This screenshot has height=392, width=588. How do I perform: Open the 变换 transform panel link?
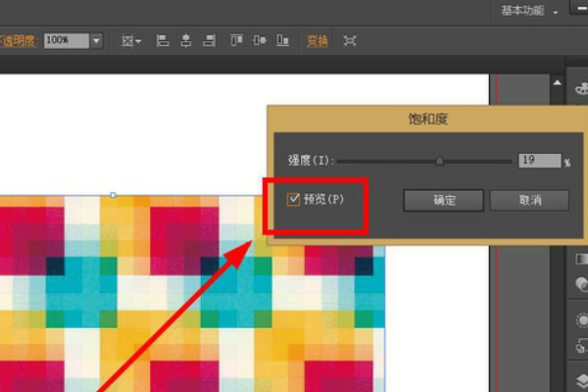[318, 40]
